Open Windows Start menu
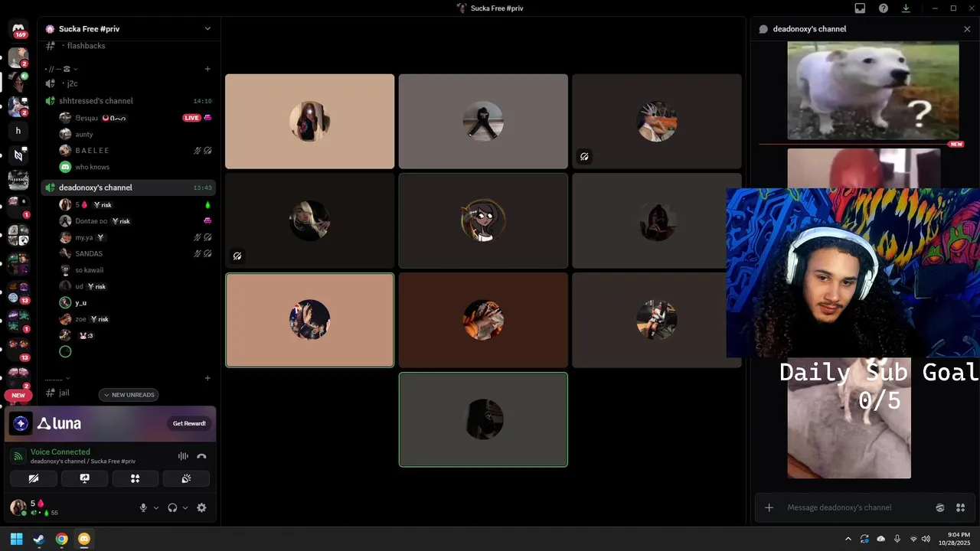Viewport: 980px width, 551px height. coord(17,539)
